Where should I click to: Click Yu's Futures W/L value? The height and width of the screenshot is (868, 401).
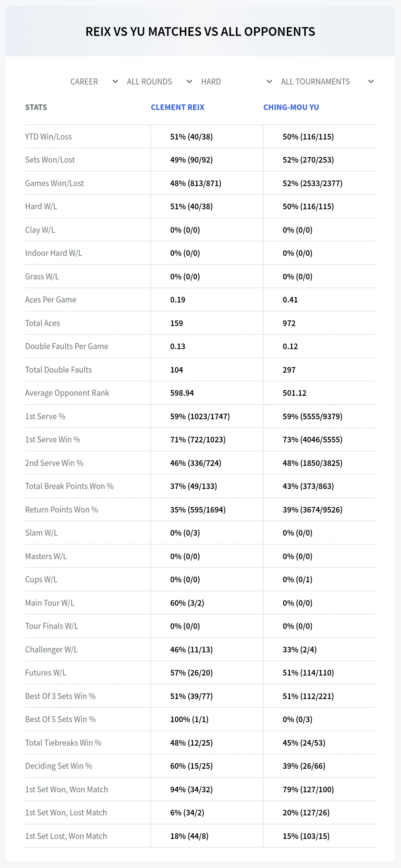point(308,673)
